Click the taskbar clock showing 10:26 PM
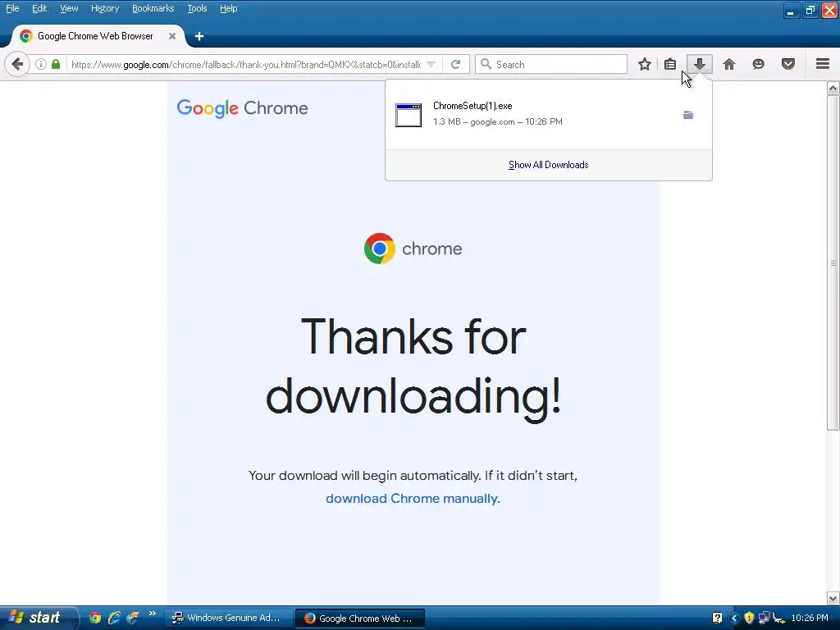Screen dimensions: 840x630 810,619
